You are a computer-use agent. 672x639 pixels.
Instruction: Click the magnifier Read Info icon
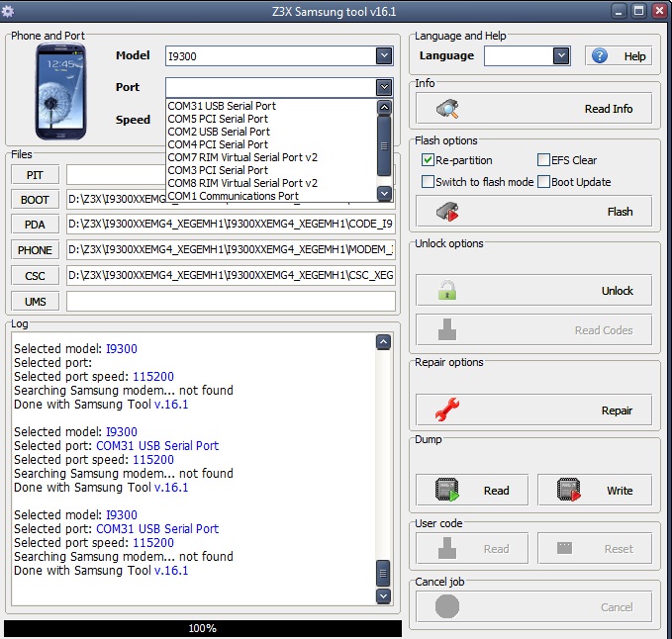click(447, 109)
